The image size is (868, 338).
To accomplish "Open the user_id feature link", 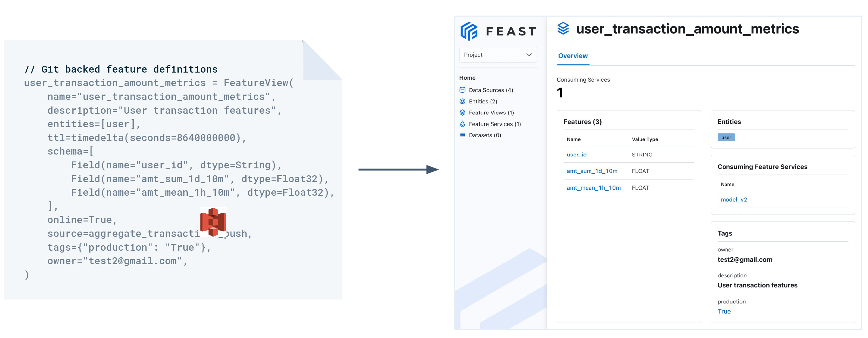I will (x=576, y=155).
